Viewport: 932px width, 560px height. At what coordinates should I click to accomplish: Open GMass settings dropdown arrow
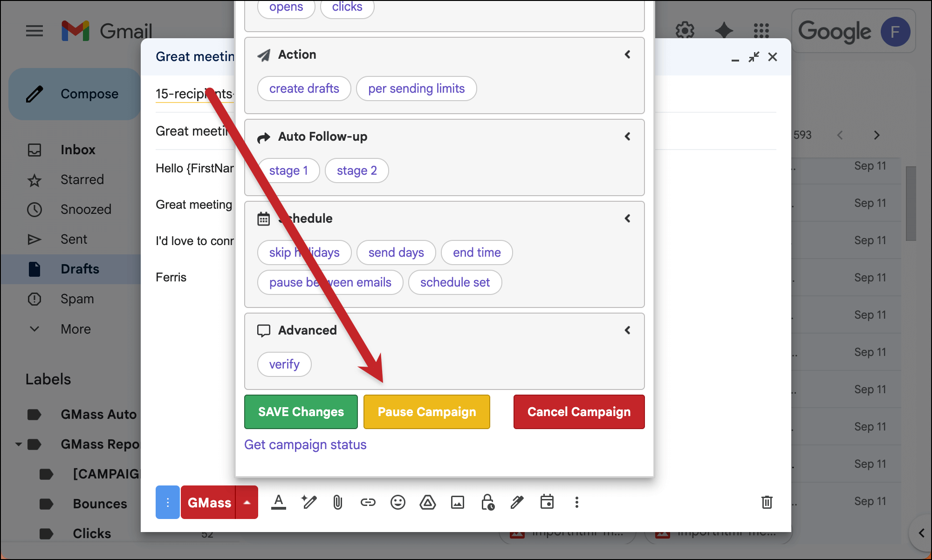247,502
